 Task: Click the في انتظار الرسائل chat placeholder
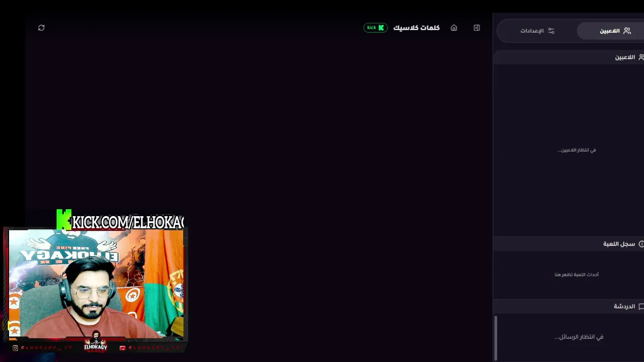579,337
